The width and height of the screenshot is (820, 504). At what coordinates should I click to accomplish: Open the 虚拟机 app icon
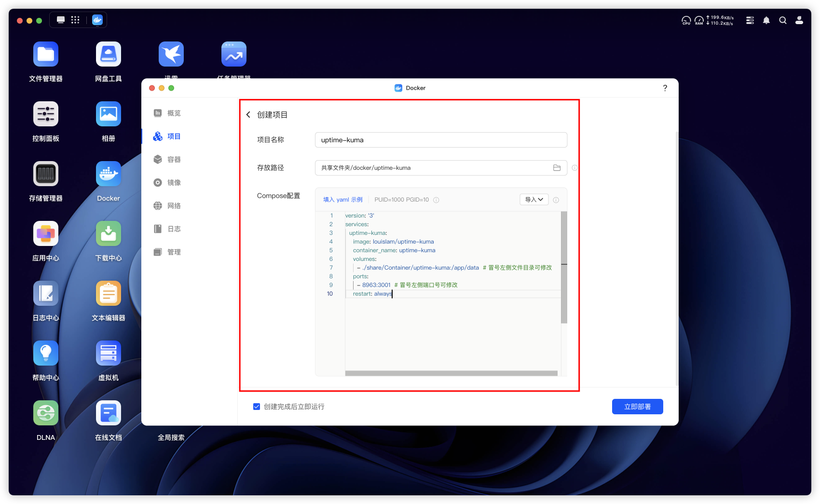109,353
